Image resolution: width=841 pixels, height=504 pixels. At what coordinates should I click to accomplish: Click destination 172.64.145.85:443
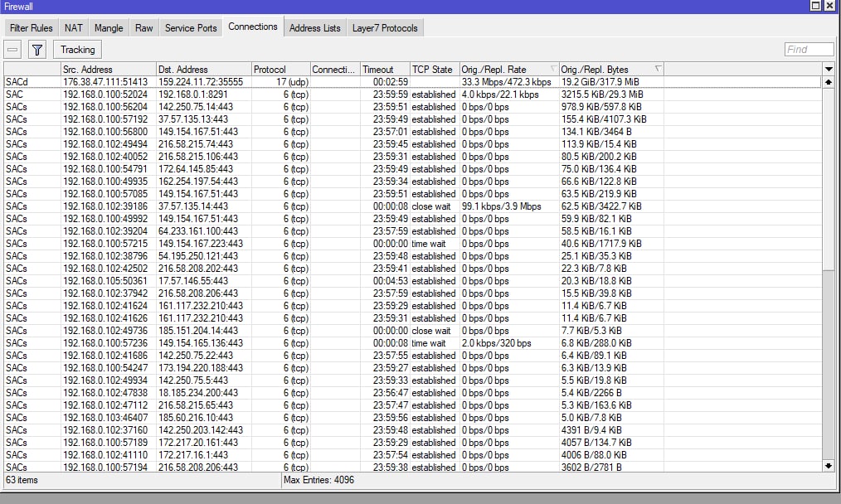[195, 169]
